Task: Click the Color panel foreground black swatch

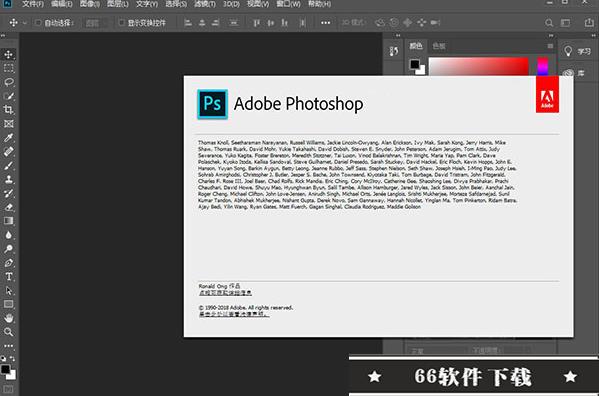Action: [x=415, y=64]
